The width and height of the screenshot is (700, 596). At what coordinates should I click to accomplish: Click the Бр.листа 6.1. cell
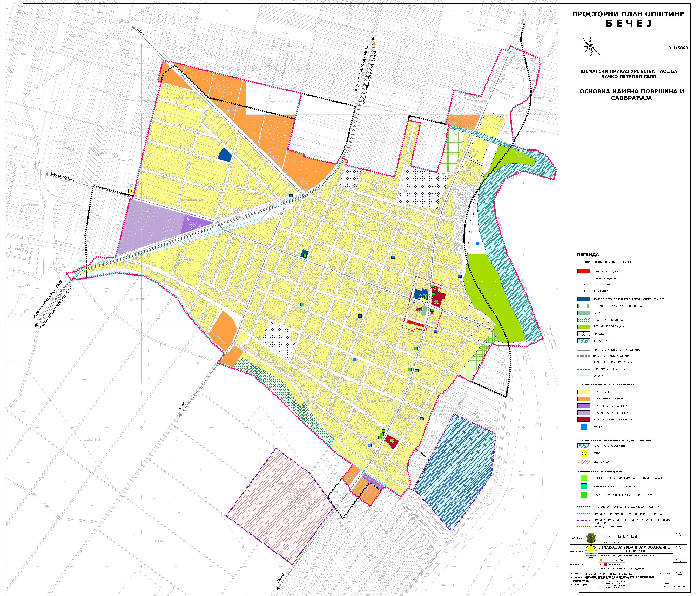[x=680, y=586]
